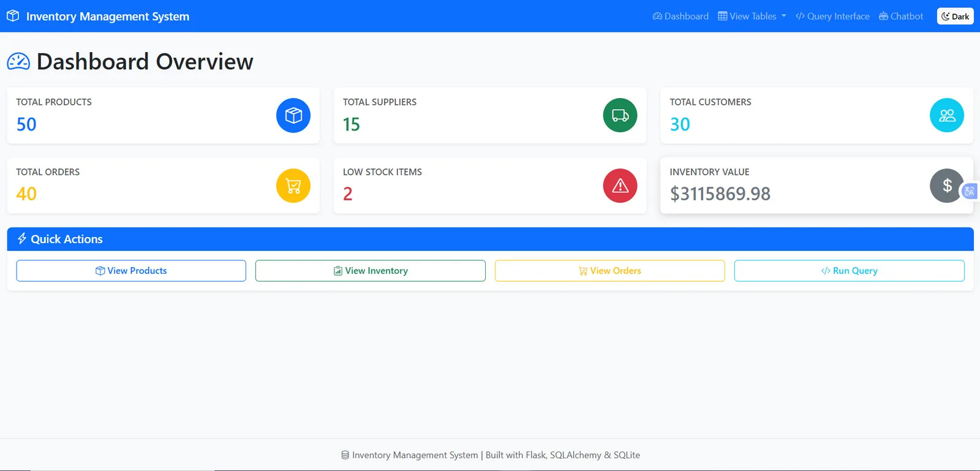Expand the View Tables dropdown

(752, 16)
